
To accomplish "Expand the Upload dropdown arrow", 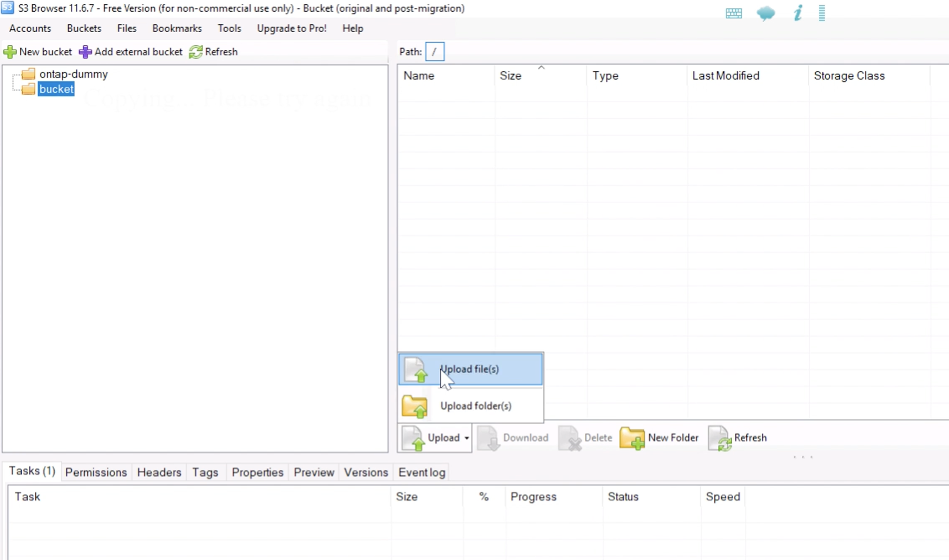I will click(467, 437).
